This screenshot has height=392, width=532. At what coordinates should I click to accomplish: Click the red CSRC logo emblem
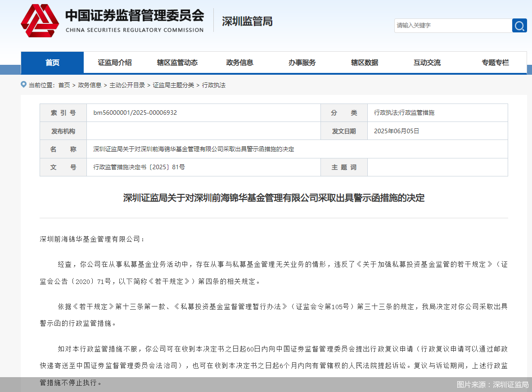(40, 21)
